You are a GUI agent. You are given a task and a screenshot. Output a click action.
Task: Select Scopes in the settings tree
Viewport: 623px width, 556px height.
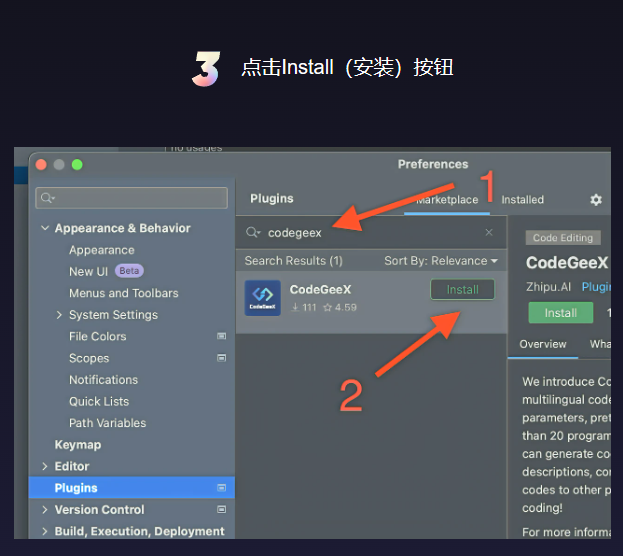[89, 358]
